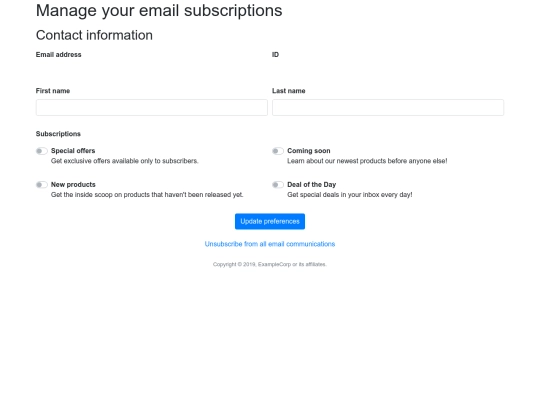This screenshot has height=405, width=540.
Task: Click the Last name label
Action: click(x=289, y=91)
